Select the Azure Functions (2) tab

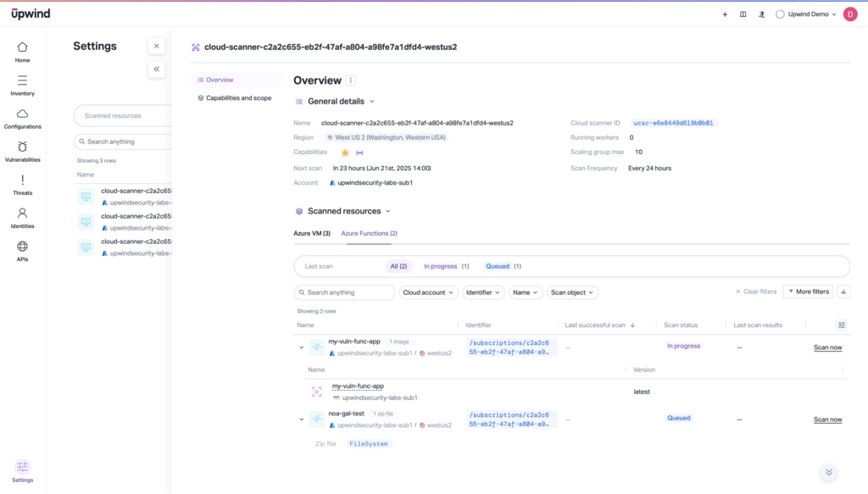(x=370, y=234)
